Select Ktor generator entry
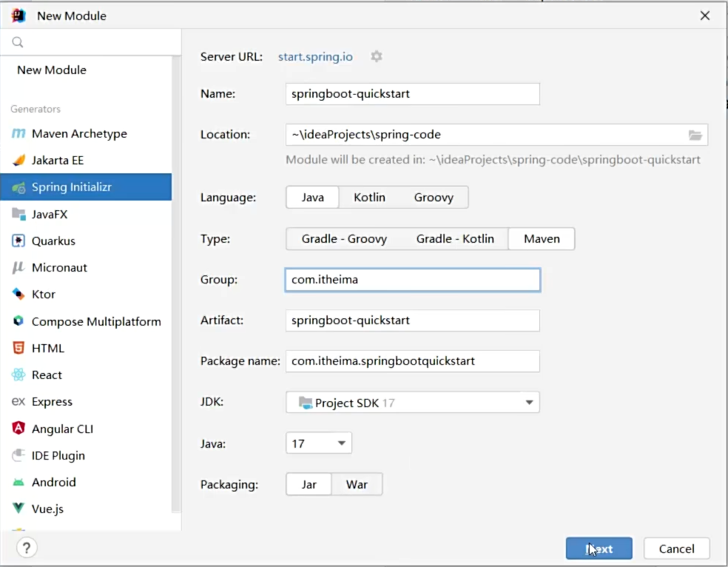 (86, 295)
